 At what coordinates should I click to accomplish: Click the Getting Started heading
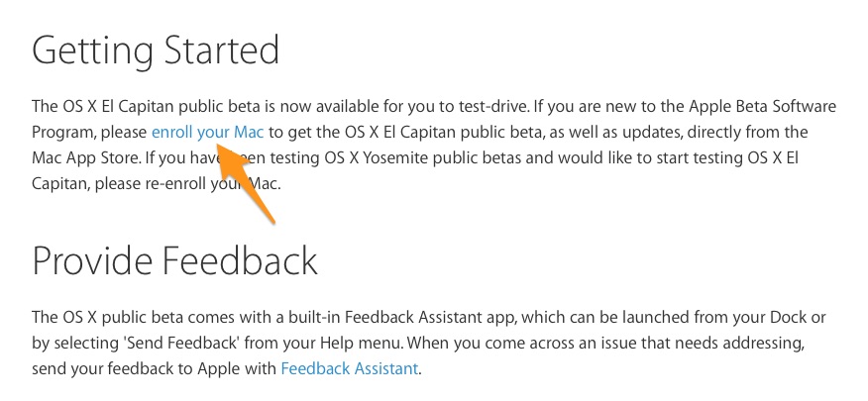pos(156,51)
